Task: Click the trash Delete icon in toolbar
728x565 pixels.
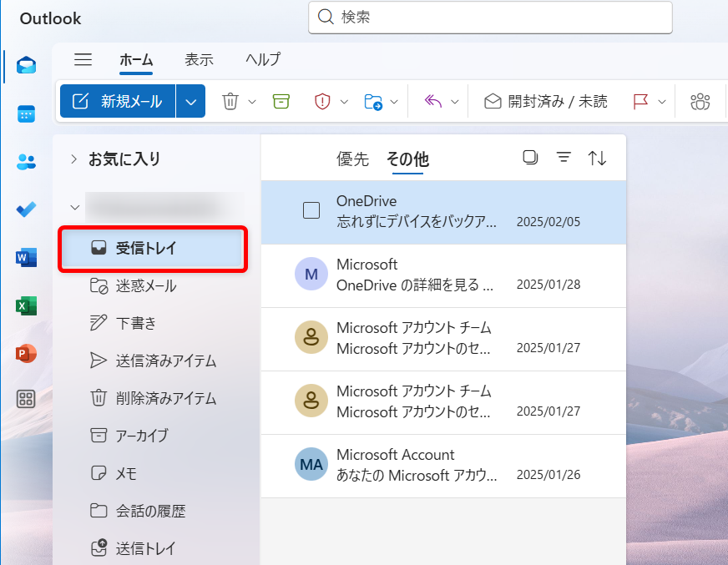Action: pyautogui.click(x=230, y=101)
